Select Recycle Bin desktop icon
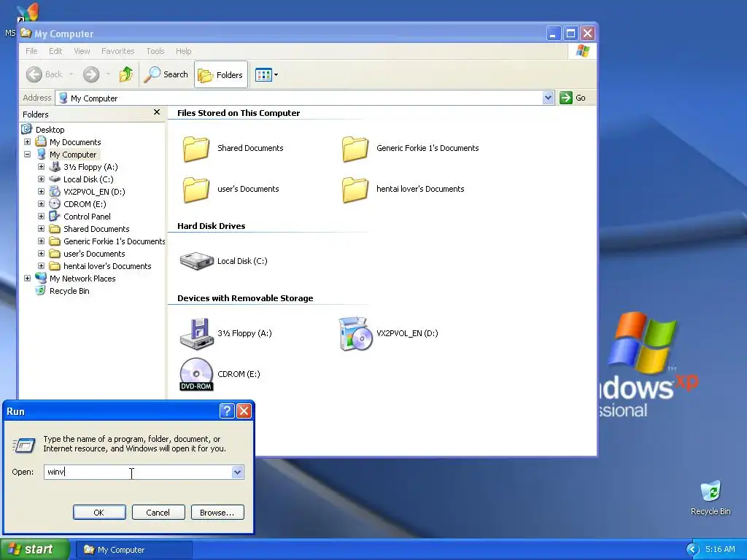Image resolution: width=747 pixels, height=560 pixels. tap(711, 492)
